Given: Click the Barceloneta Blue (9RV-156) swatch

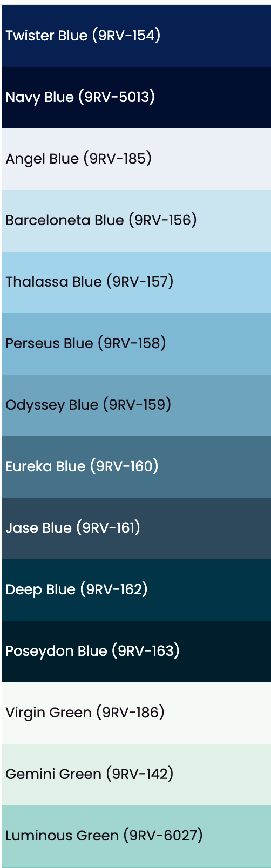Looking at the screenshot, I should point(137,221).
